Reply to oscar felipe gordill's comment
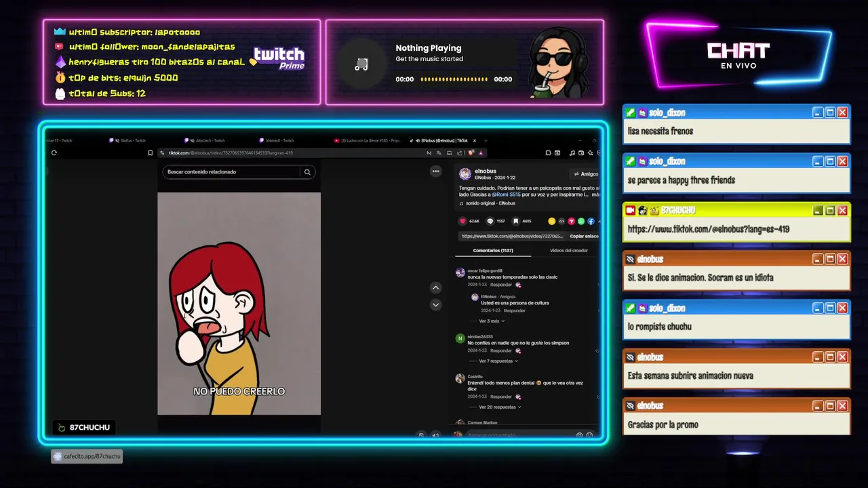868x488 pixels. pyautogui.click(x=501, y=285)
